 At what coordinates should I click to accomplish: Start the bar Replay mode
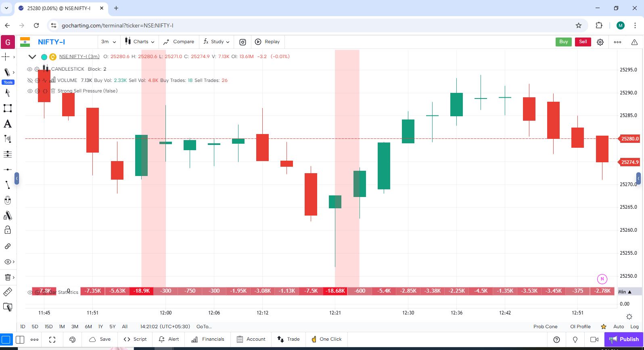coord(267,42)
